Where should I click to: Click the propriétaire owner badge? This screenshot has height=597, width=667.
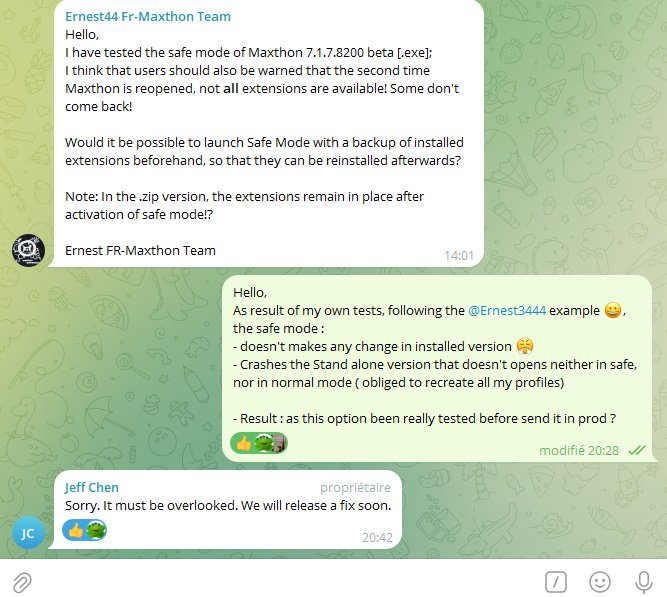click(355, 488)
